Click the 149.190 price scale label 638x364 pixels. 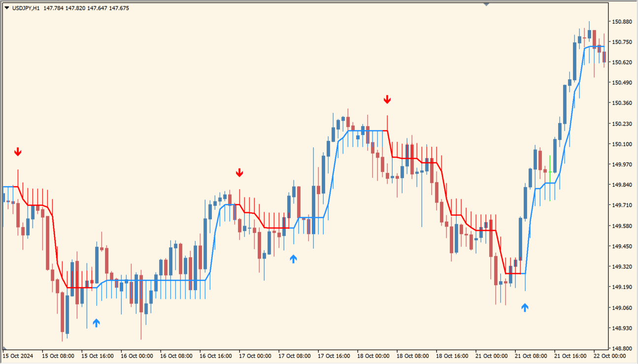622,287
